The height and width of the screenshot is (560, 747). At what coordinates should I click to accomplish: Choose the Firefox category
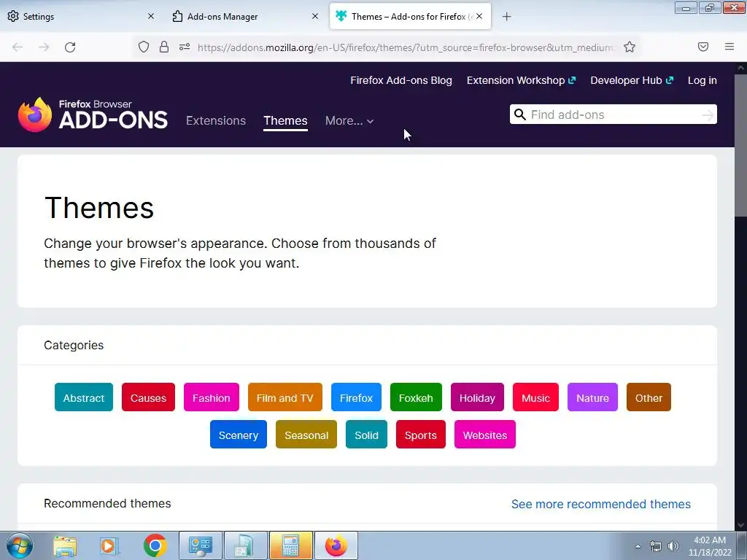356,397
